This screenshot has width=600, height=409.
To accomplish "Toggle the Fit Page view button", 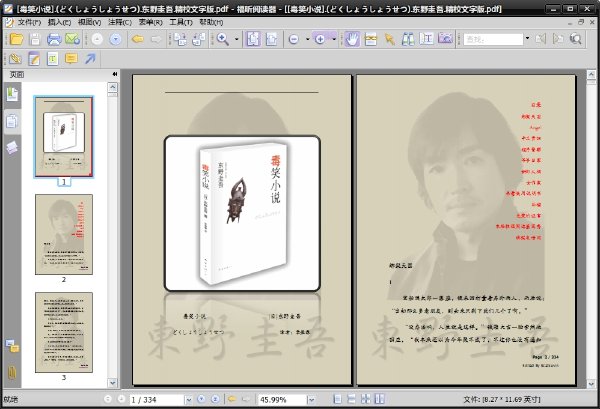I will (253, 39).
